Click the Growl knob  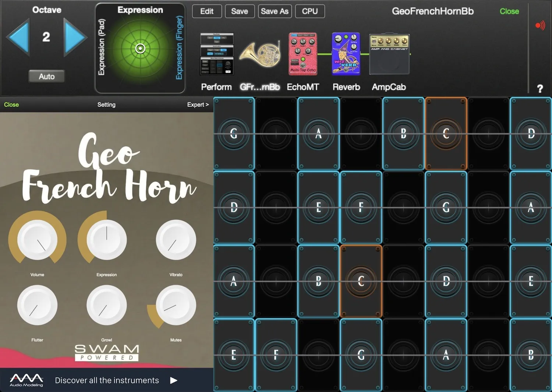coord(107,305)
